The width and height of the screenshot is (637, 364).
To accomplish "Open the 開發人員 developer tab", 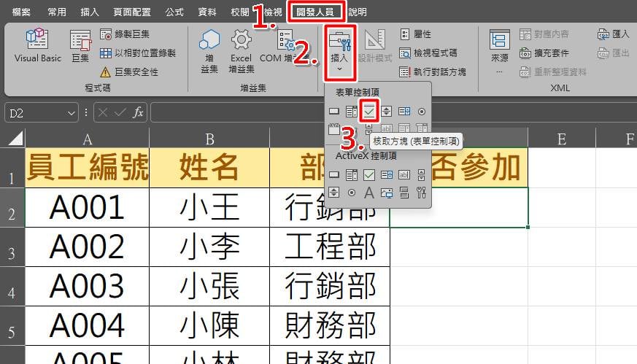I will pyautogui.click(x=316, y=12).
